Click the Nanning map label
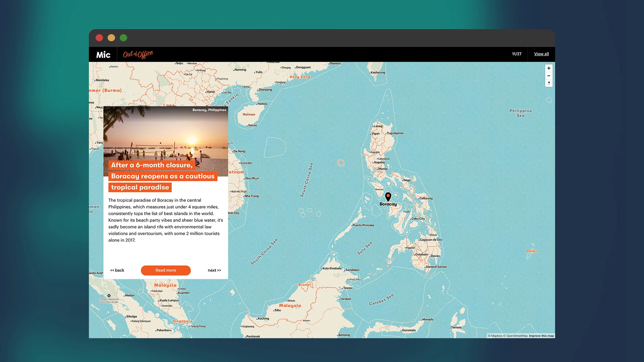 click(x=240, y=70)
